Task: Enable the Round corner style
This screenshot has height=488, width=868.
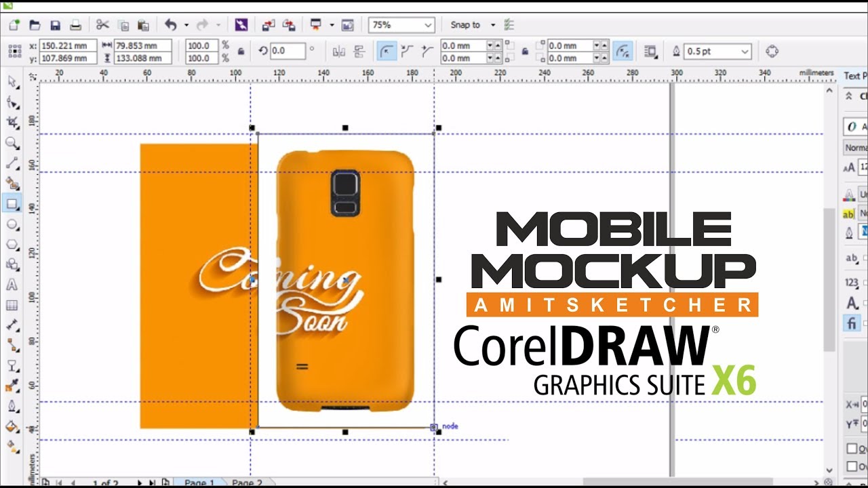Action: [387, 52]
